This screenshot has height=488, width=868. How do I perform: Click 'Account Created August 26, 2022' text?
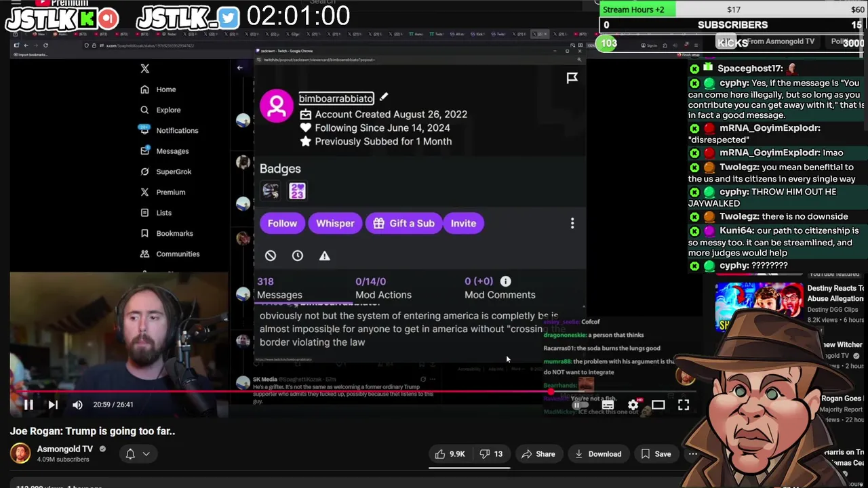coord(391,115)
